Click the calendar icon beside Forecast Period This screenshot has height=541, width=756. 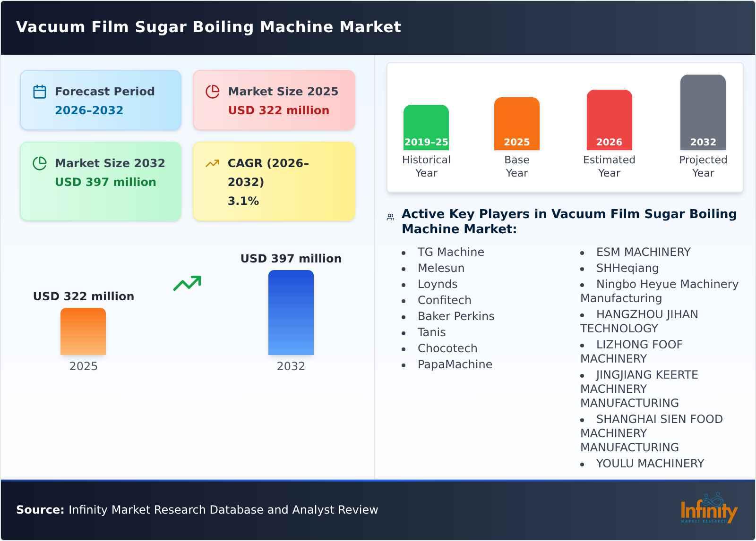[40, 92]
